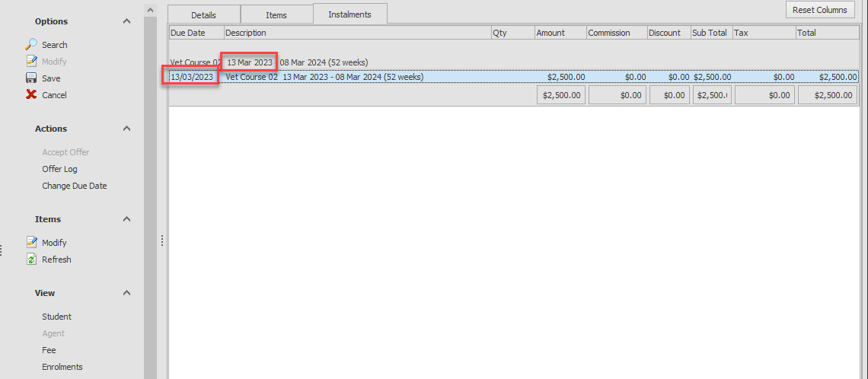Open the Student view link

(56, 317)
